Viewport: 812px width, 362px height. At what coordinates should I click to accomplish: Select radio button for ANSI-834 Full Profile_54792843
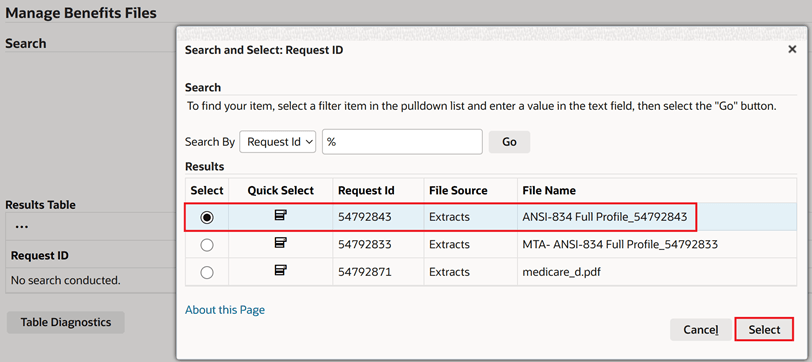207,218
